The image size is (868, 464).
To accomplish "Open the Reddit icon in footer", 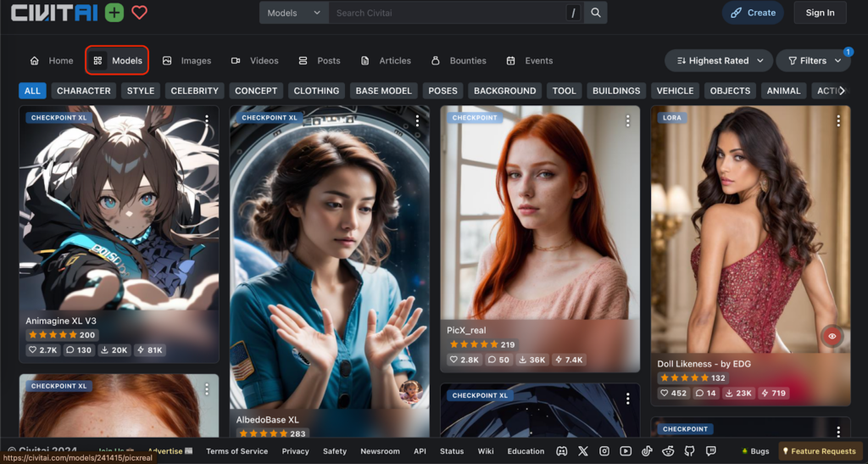I will pos(668,451).
